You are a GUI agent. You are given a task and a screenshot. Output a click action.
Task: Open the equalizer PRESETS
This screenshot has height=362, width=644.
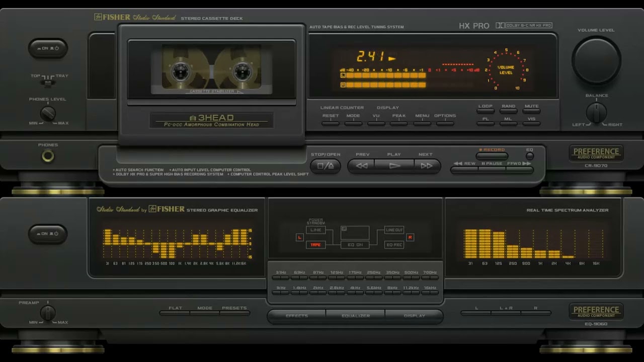click(234, 313)
